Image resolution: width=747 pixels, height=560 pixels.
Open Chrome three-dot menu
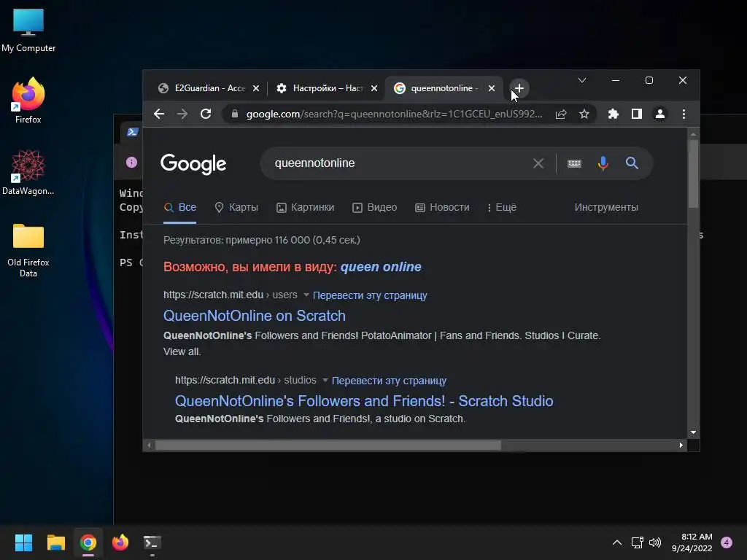(684, 114)
